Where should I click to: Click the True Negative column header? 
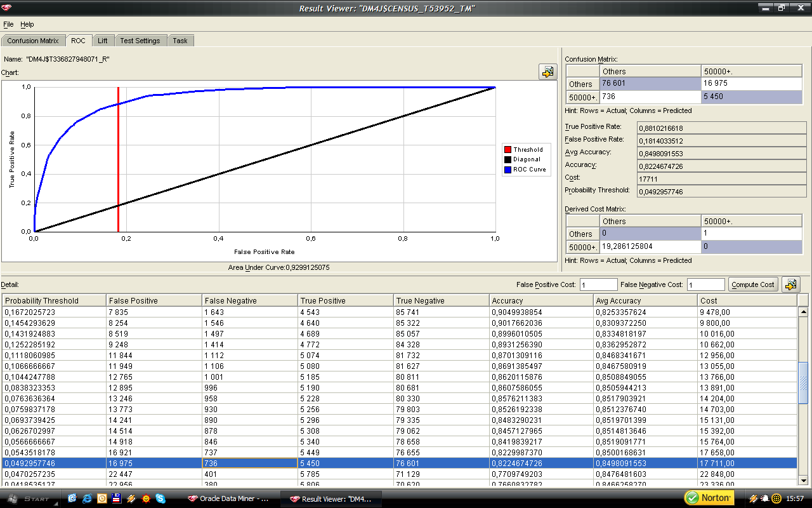[442, 300]
